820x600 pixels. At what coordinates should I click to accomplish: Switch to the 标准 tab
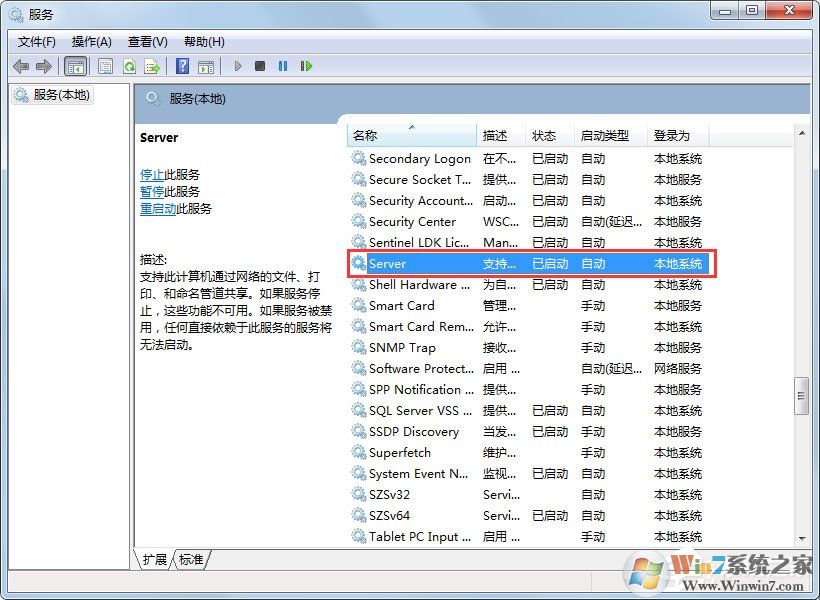click(190, 560)
